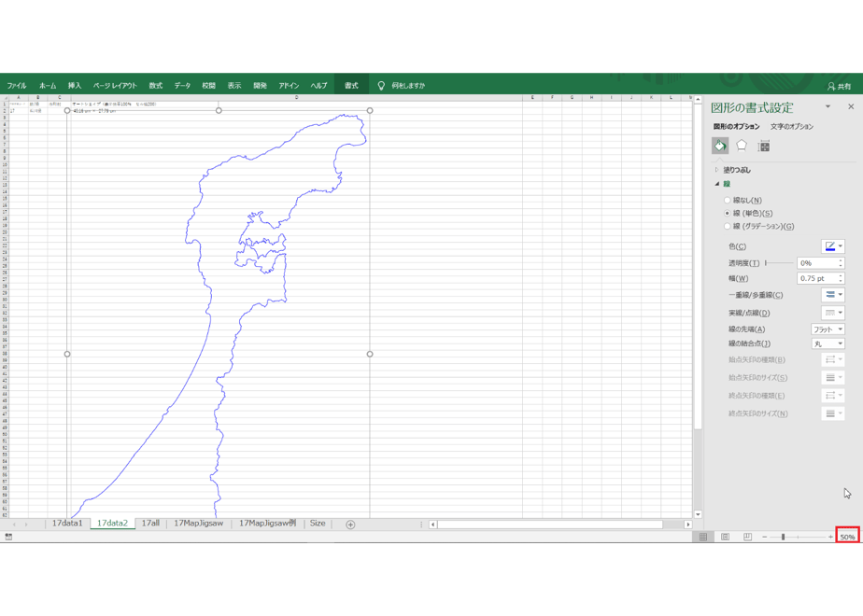
Task: Switch to 文字のオプション tab
Action: click(x=791, y=127)
